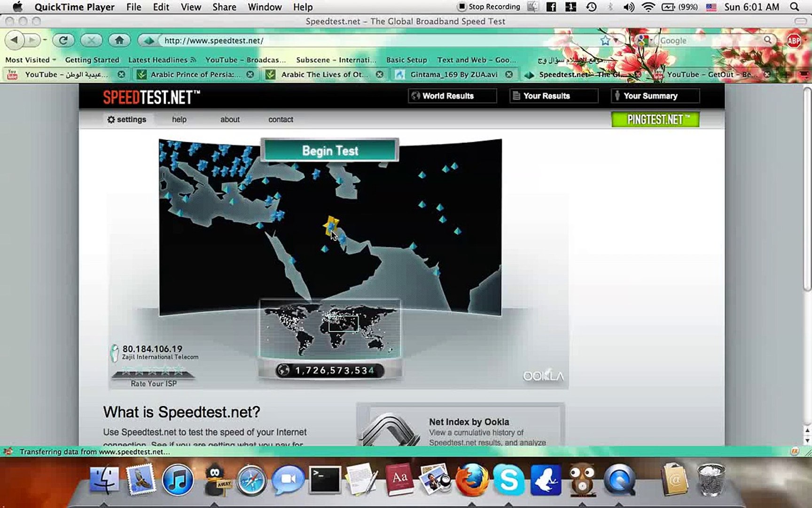
Task: Open Your Summary
Action: coord(655,96)
